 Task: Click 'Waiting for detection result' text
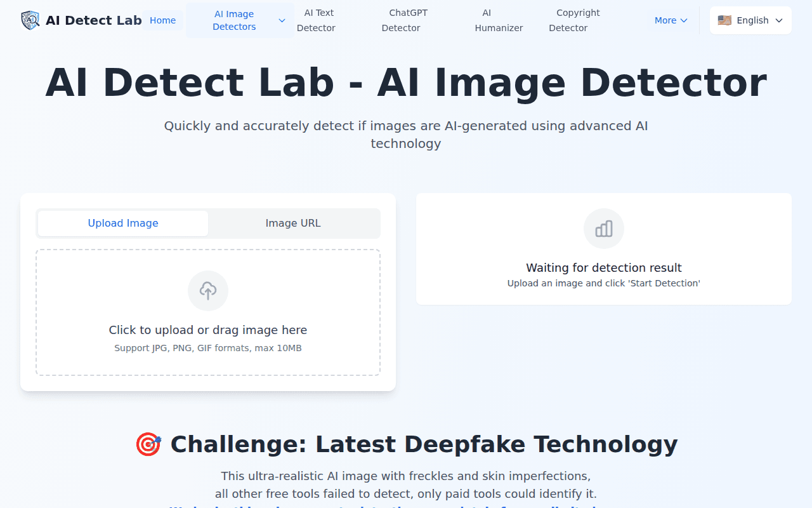(604, 268)
